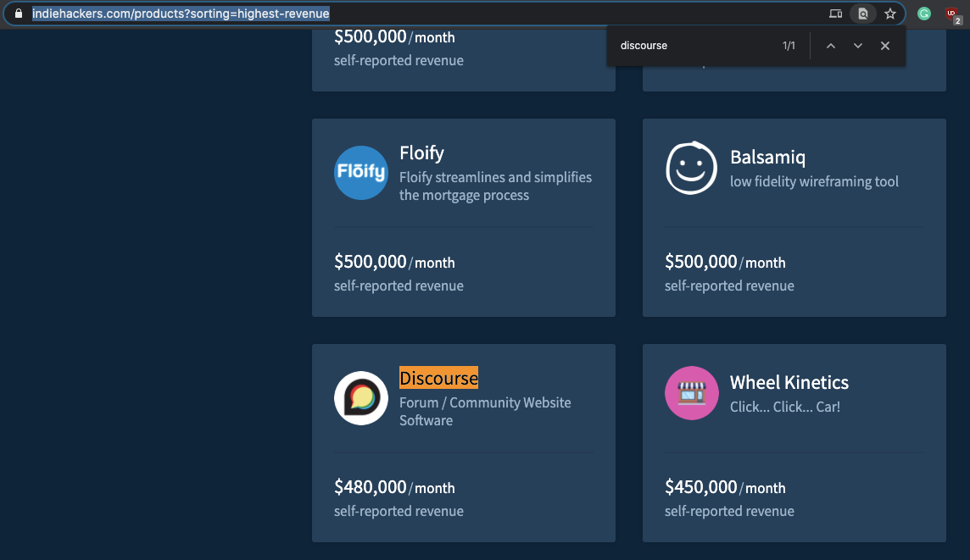Click the find-in-page search icon
Image resolution: width=970 pixels, height=560 pixels.
pos(863,14)
